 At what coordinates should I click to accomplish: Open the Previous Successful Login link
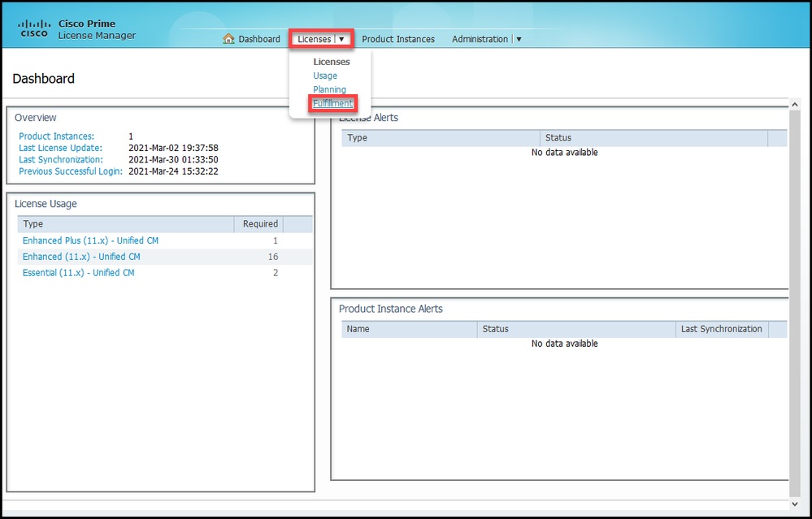point(71,171)
